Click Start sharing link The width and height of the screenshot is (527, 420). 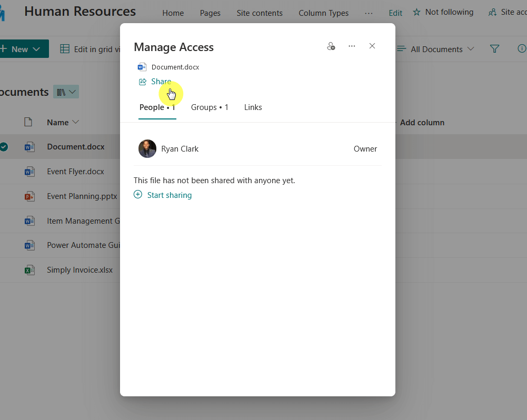coord(170,195)
